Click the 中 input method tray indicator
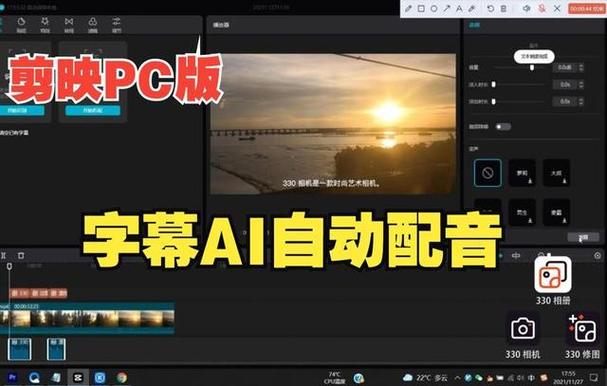 point(532,377)
